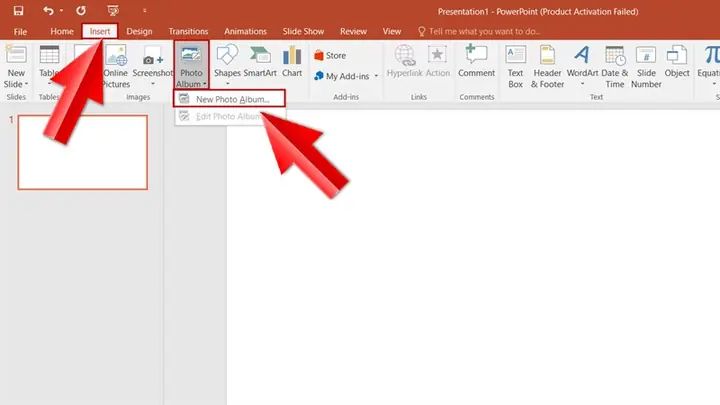Expand the My Add-ins dropdown arrow

[376, 76]
